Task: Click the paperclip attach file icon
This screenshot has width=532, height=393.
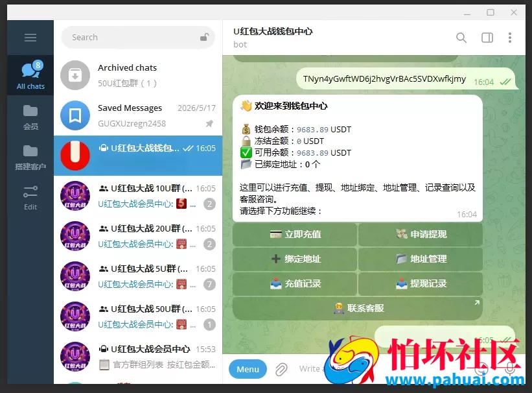Action: pos(281,369)
